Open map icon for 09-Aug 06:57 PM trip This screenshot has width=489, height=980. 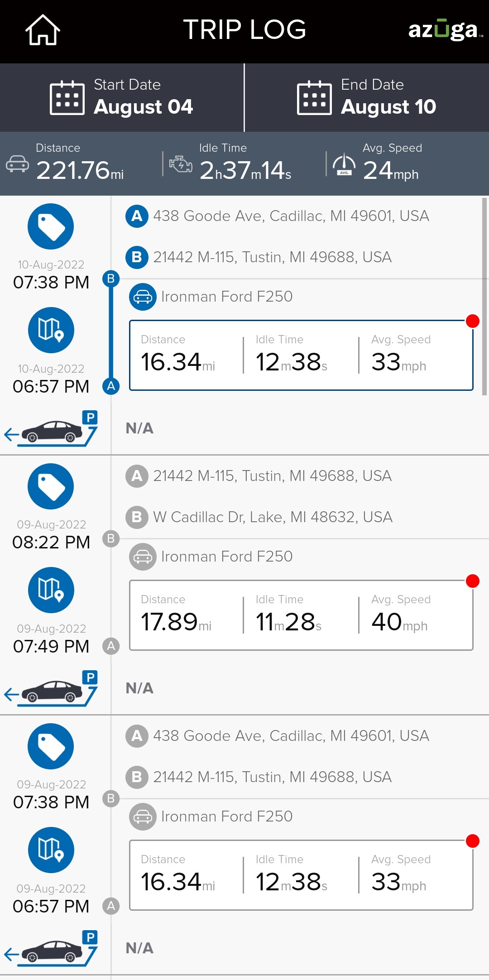click(51, 850)
